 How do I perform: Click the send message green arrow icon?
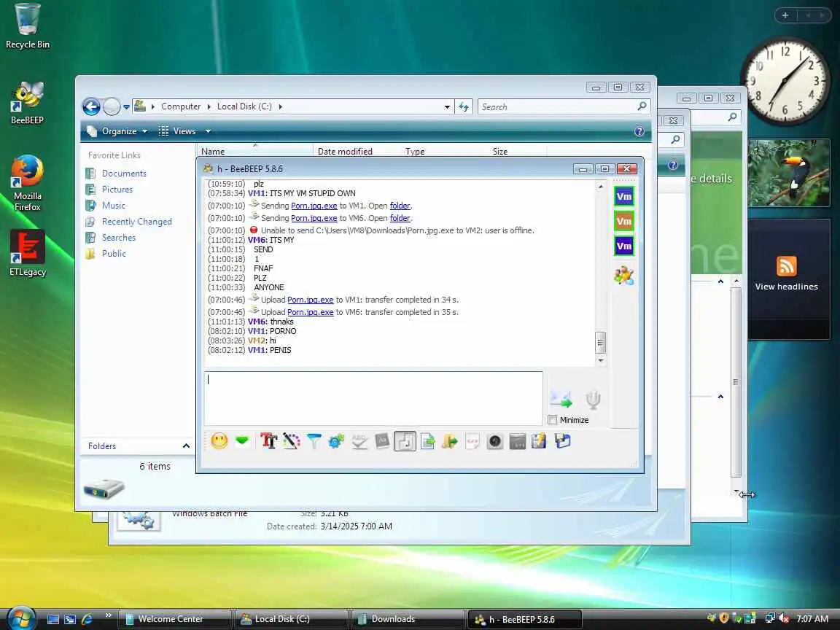click(561, 400)
